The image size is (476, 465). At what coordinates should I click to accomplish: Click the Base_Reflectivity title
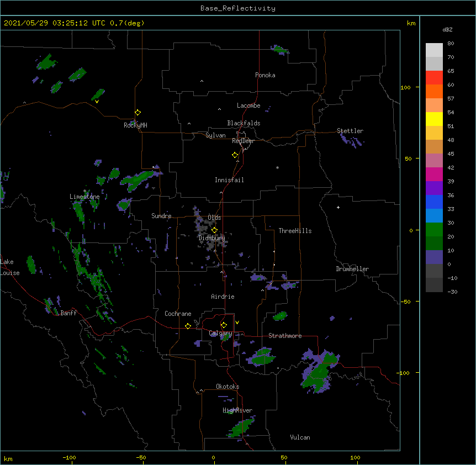pos(238,8)
